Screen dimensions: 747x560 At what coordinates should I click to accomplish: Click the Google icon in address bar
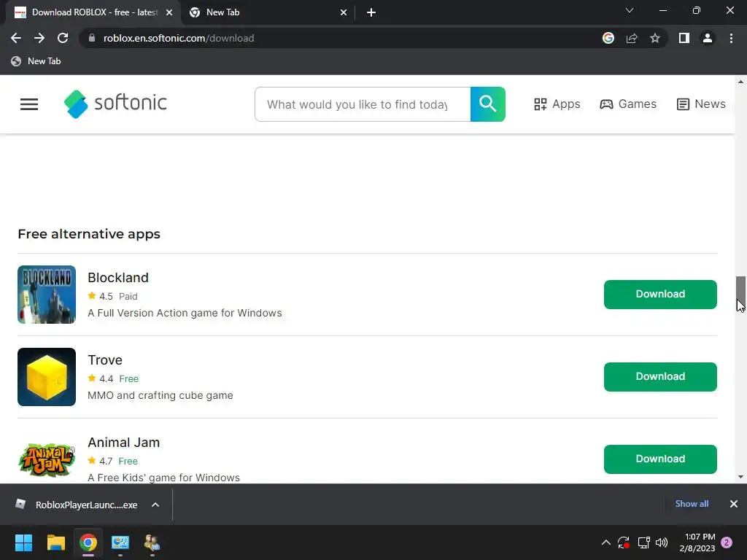tap(608, 38)
